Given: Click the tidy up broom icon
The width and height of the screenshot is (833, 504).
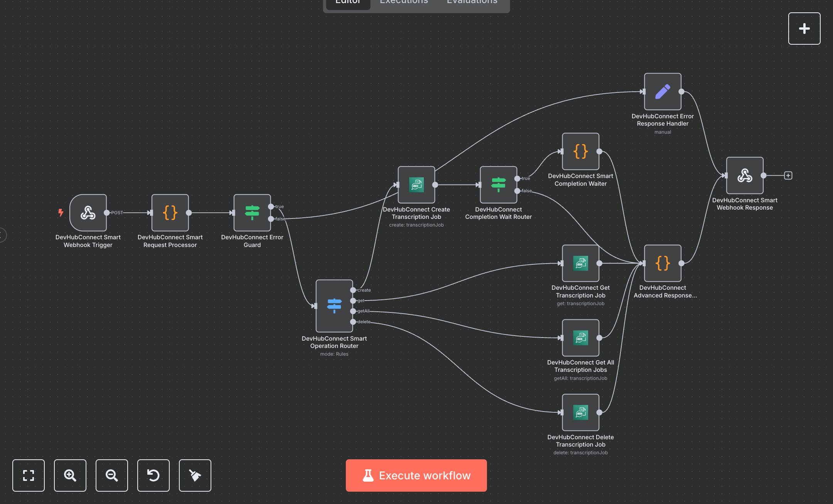Looking at the screenshot, I should pos(195,475).
